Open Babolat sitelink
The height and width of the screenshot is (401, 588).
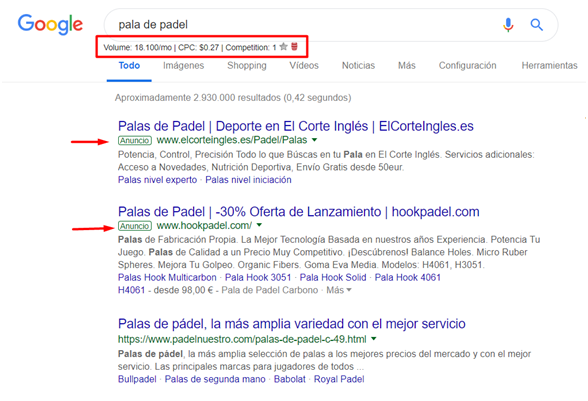[290, 379]
